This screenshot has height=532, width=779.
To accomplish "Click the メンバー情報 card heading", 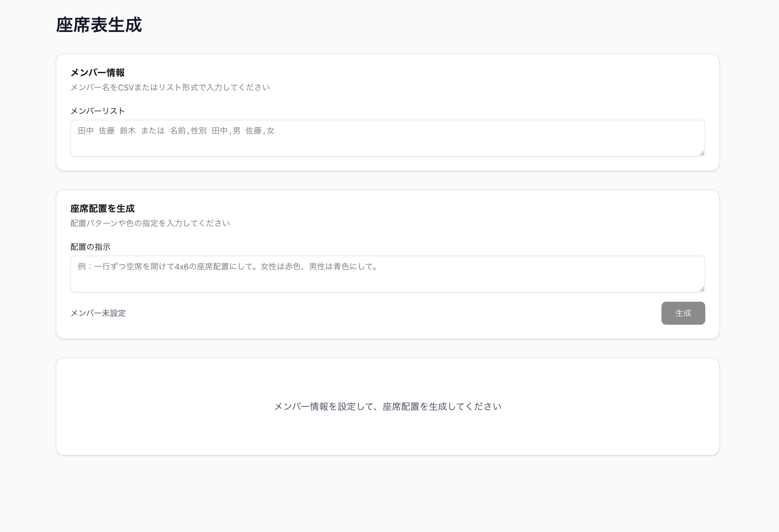I will point(97,72).
